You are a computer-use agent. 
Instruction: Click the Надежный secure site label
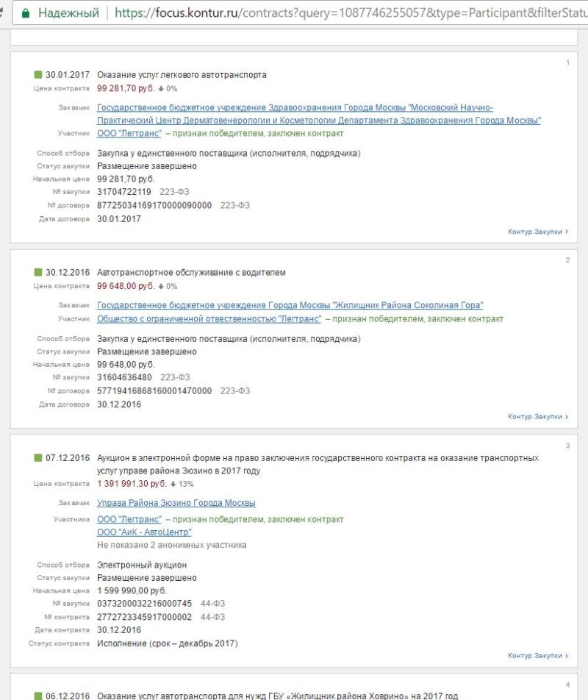pos(68,13)
